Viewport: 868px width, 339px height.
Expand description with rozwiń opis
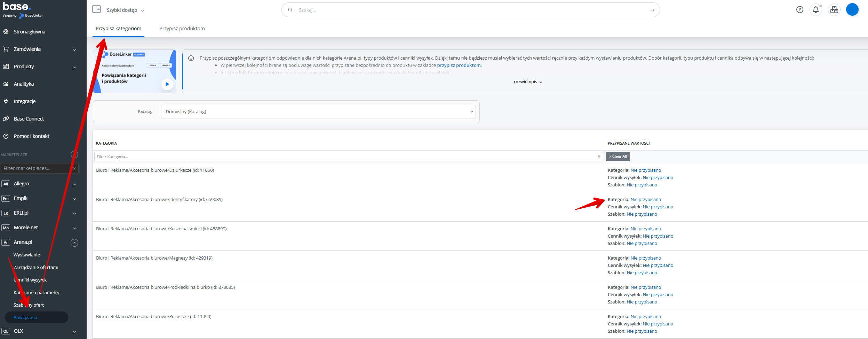coord(527,82)
